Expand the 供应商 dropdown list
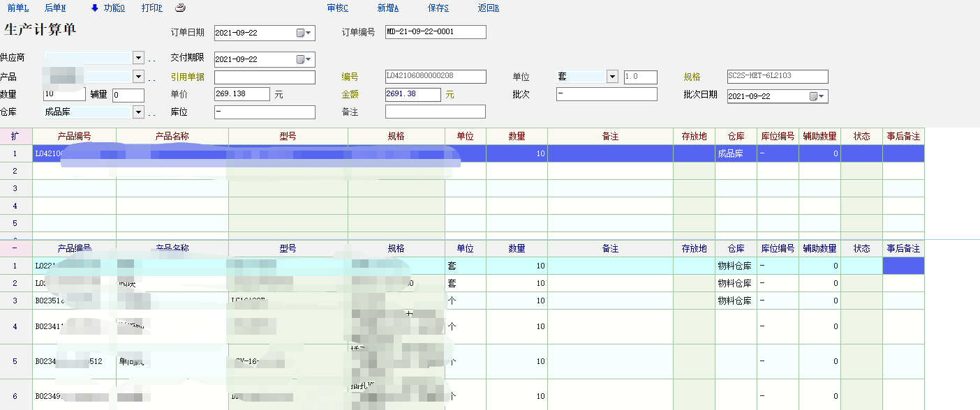 [138, 58]
